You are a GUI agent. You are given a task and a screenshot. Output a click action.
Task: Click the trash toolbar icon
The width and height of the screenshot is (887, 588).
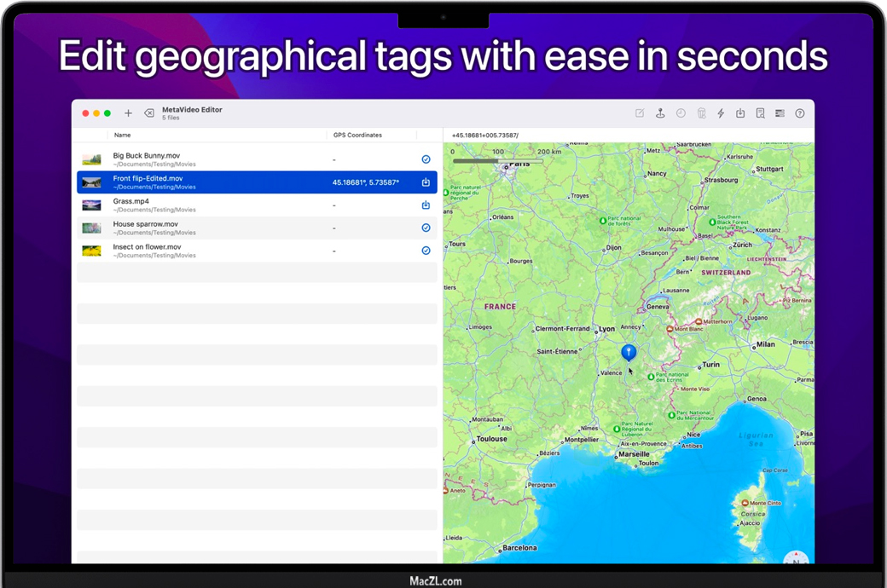pyautogui.click(x=701, y=113)
